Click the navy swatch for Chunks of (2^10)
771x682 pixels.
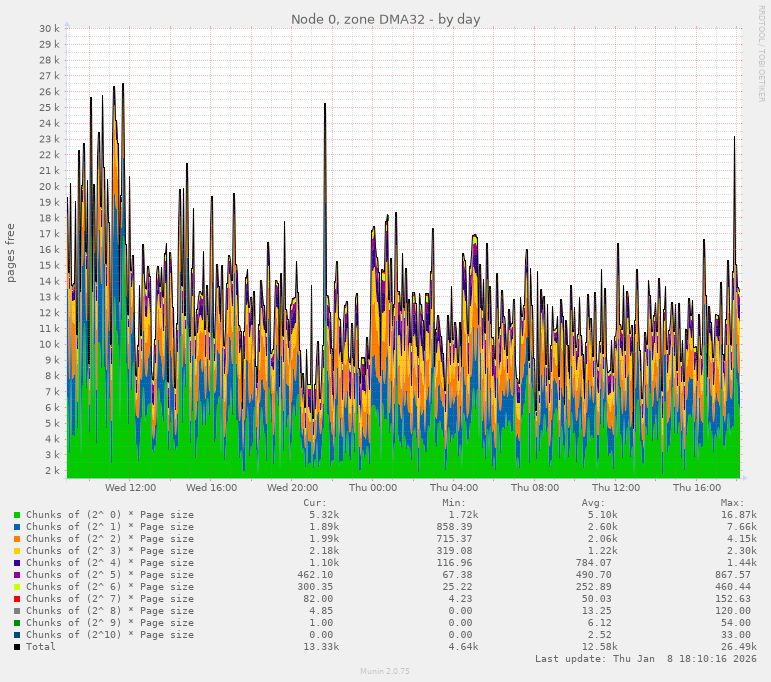pyautogui.click(x=17, y=635)
